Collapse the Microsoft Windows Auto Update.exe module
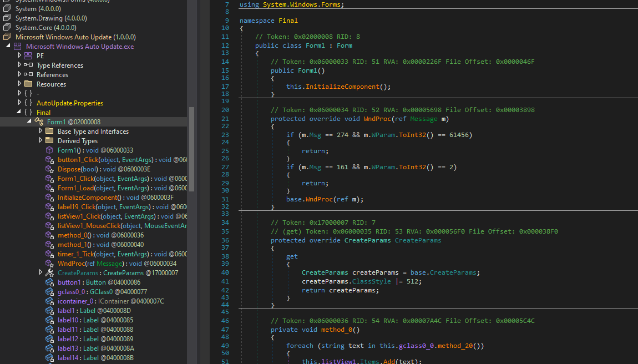The width and height of the screenshot is (638, 364). 9,47
